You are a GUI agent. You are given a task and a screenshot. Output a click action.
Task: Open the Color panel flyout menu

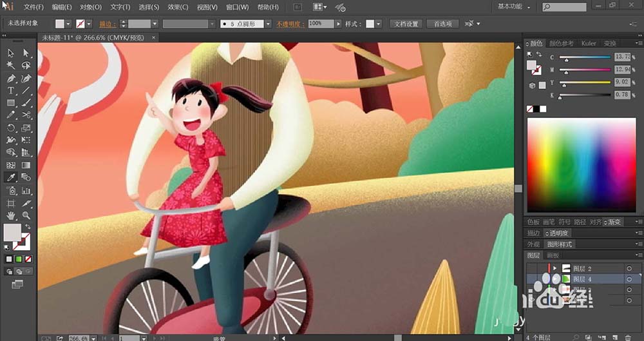[639, 43]
